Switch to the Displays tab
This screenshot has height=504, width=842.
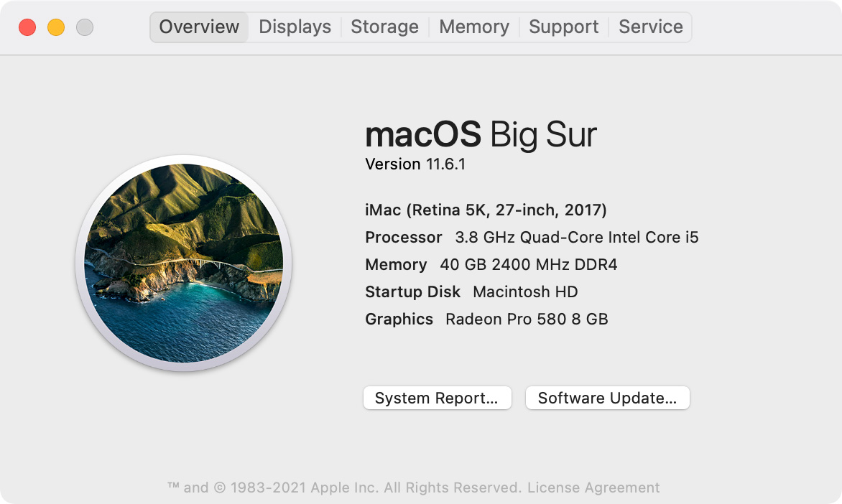tap(295, 27)
